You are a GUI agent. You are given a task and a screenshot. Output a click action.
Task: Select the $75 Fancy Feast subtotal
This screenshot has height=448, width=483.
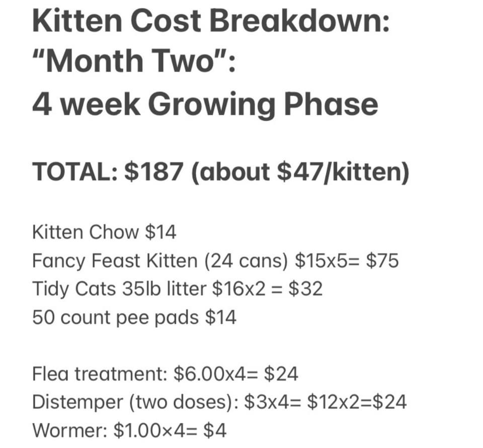click(382, 261)
